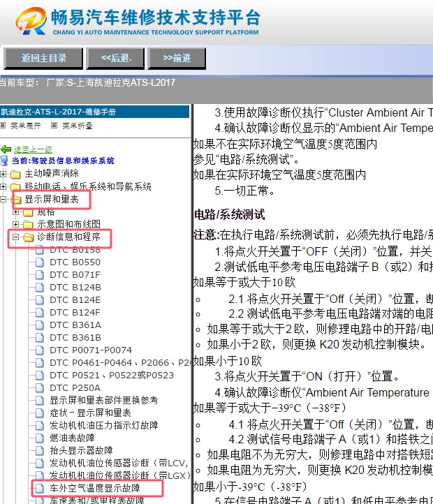
Task: Open the 规格 folder
Action: point(46,212)
